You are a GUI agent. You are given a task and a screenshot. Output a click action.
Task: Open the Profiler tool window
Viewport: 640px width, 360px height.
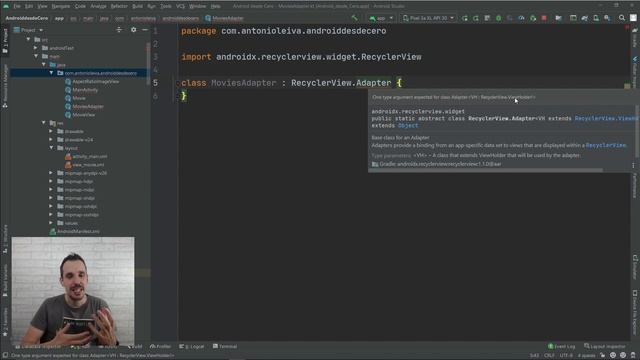coord(160,347)
